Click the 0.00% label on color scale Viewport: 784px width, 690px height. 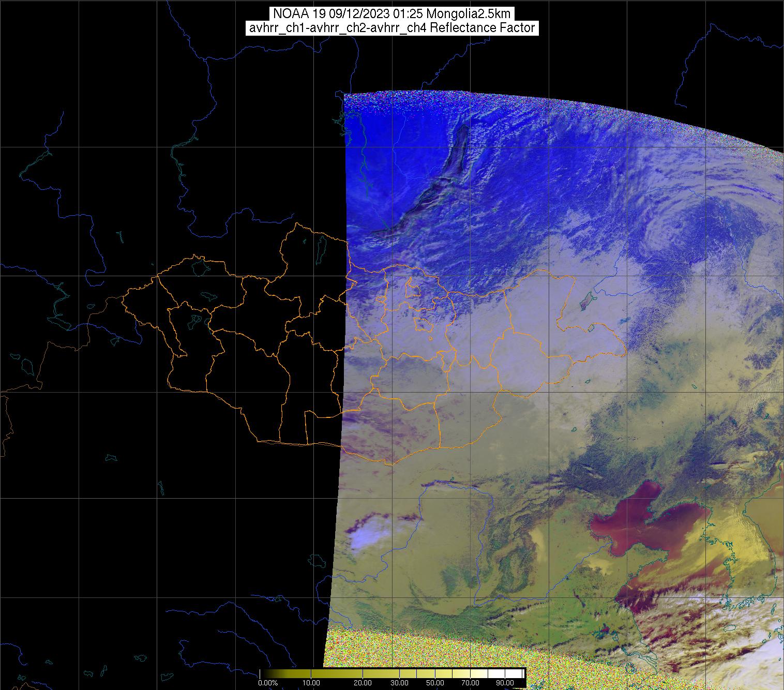pyautogui.click(x=268, y=683)
